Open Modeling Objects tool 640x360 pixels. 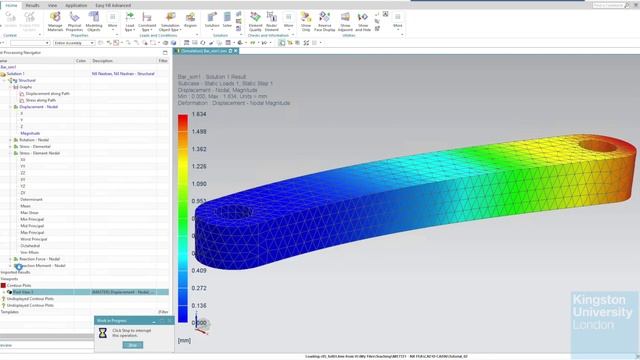(x=94, y=21)
